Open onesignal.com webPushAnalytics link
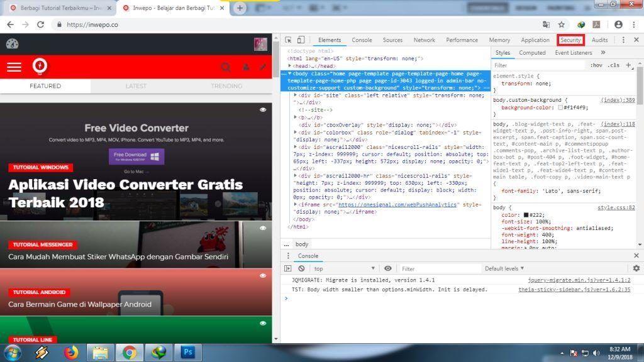Viewport: 644px width, 362px height. click(397, 204)
